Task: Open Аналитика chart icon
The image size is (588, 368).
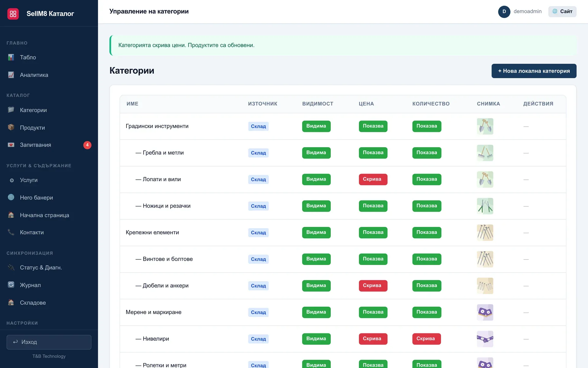Action: pyautogui.click(x=11, y=75)
